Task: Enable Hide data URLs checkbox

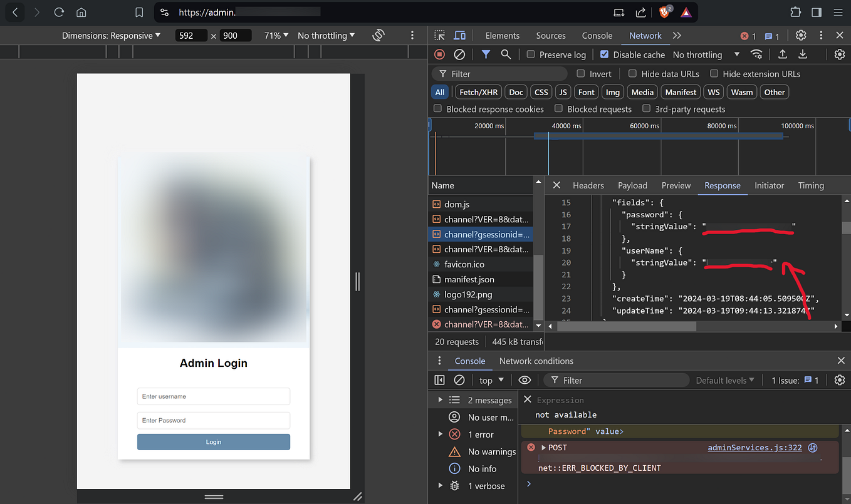Action: pos(632,73)
